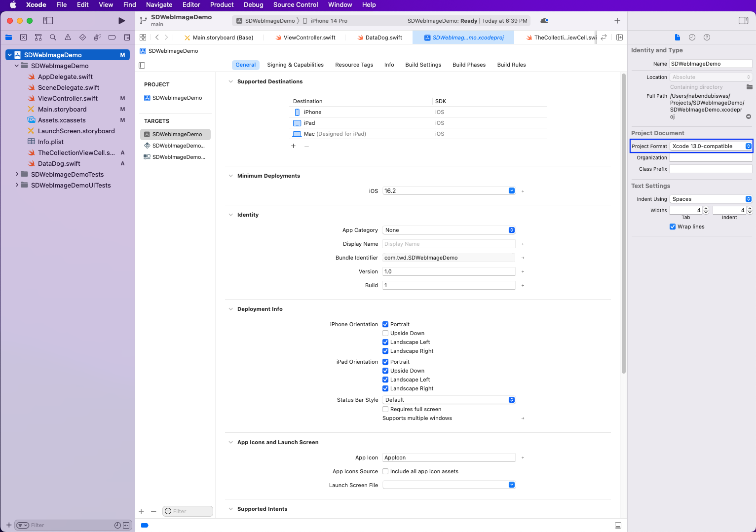This screenshot has height=532, width=756.
Task: Add a supported destination with plus
Action: coord(293,146)
